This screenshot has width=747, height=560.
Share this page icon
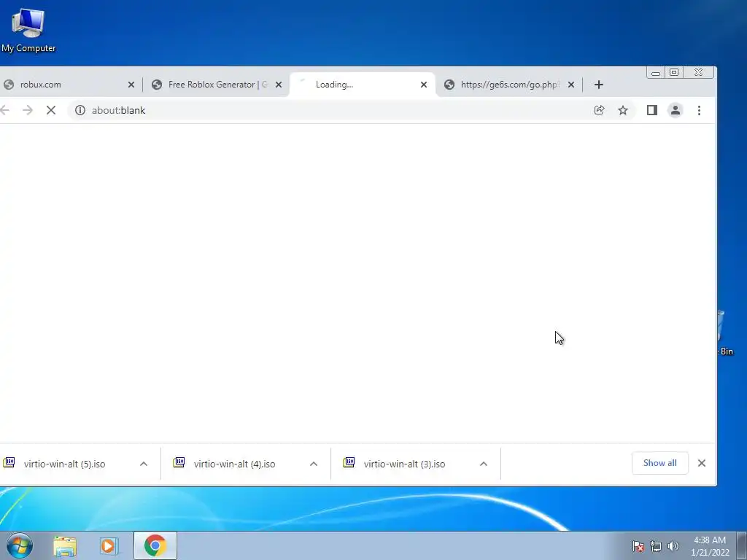coord(600,111)
